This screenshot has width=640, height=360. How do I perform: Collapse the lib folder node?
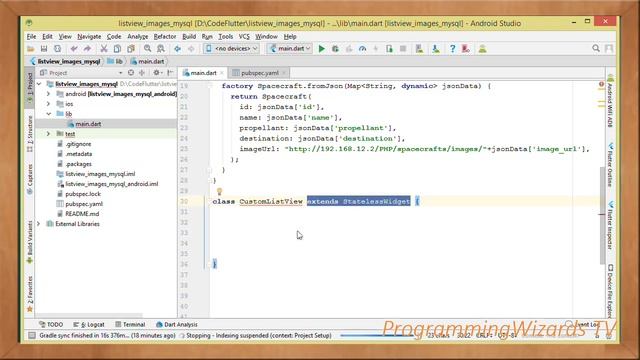coord(49,114)
